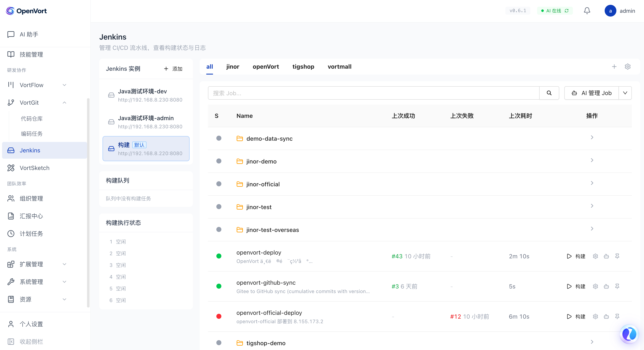Screen dimensions: 644x350
Task: Open settings gear for openvort-github-sync
Action: pyautogui.click(x=595, y=286)
